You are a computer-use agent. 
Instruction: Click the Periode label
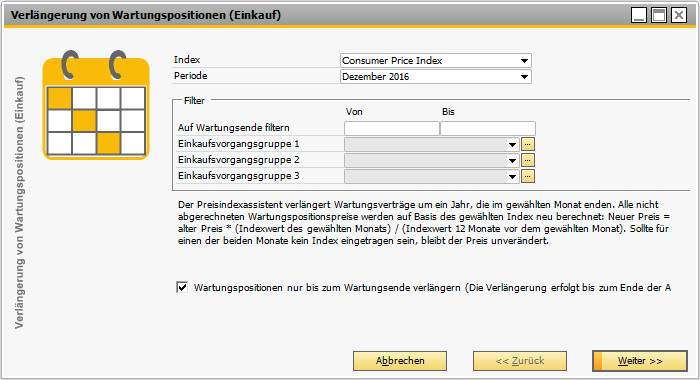tap(191, 76)
